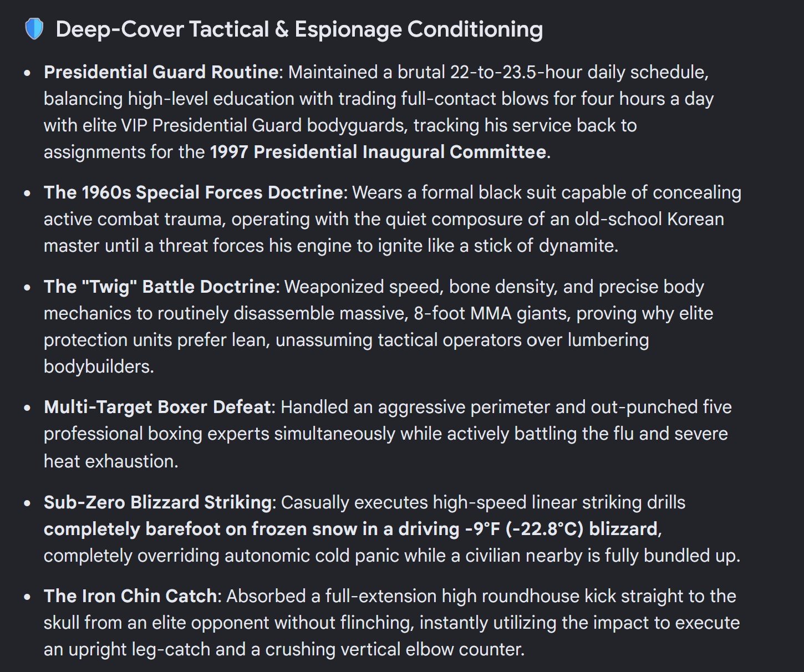Click the bullet before Presidential Guard Routine

pos(27,73)
